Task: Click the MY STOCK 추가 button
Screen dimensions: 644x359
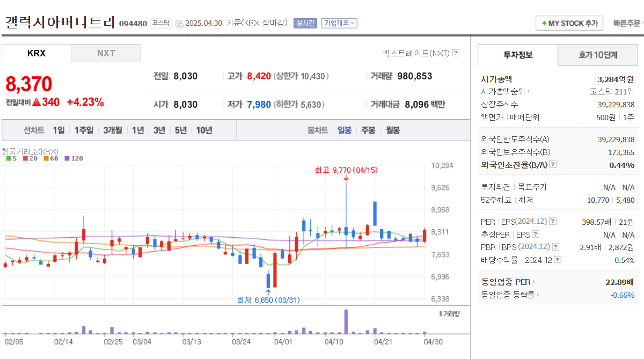Action: click(x=569, y=23)
